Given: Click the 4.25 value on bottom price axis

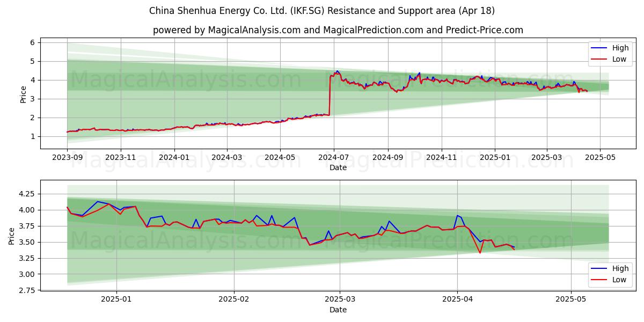Looking at the screenshot, I should coord(26,194).
